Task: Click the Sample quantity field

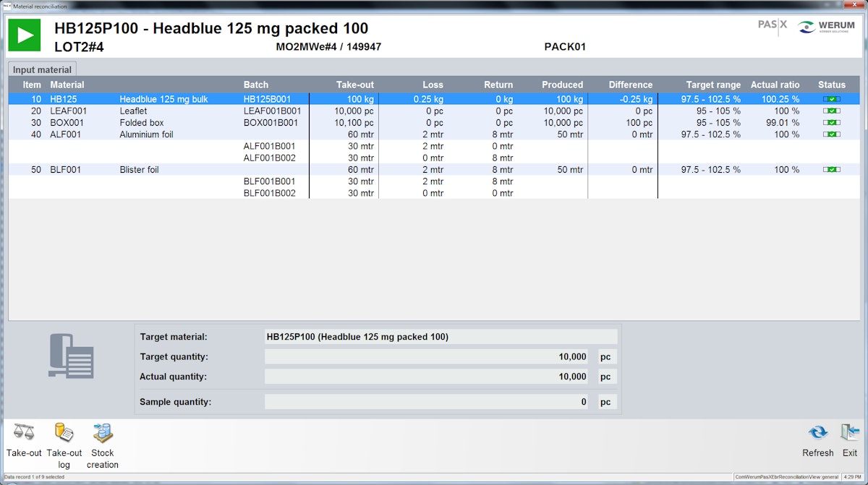Action: (429, 401)
